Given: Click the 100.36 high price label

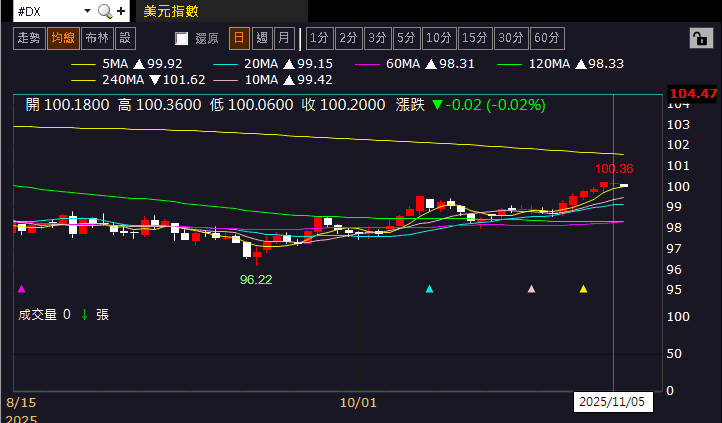Looking at the screenshot, I should (x=614, y=169).
